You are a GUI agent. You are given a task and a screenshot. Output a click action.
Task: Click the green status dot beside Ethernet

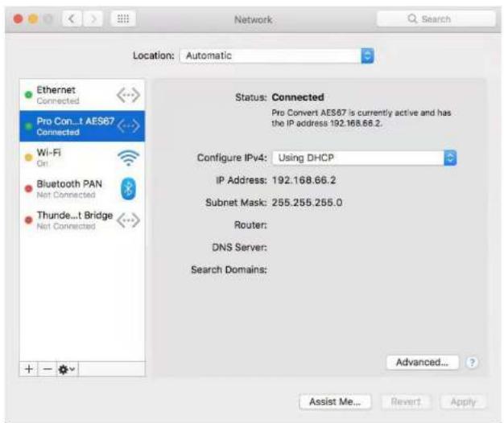tap(29, 95)
